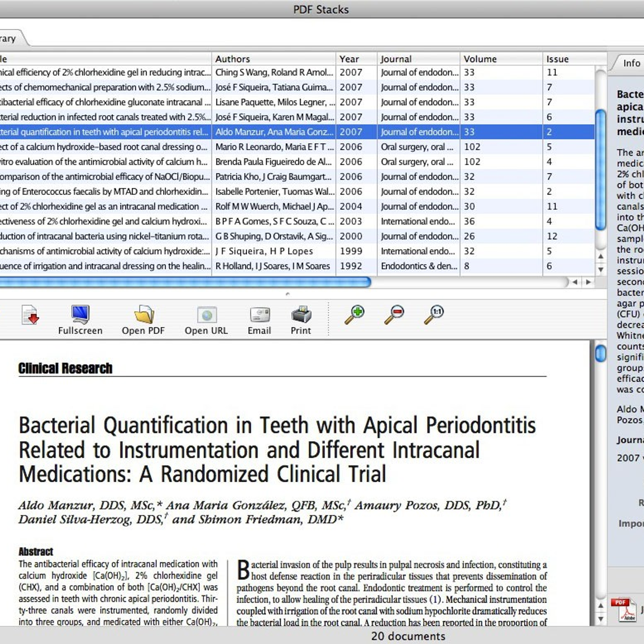Select José F Siqueira, Tatiana Guima row

pos(297,87)
